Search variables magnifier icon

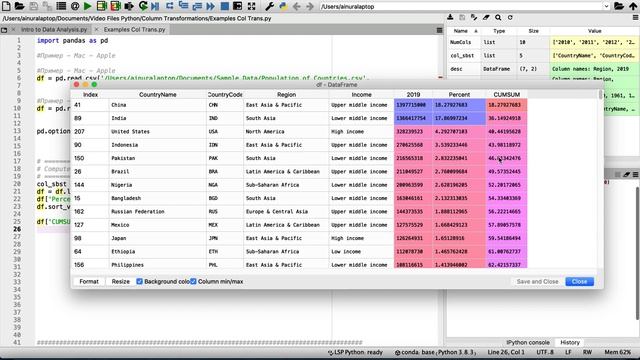pyautogui.click(x=498, y=18)
